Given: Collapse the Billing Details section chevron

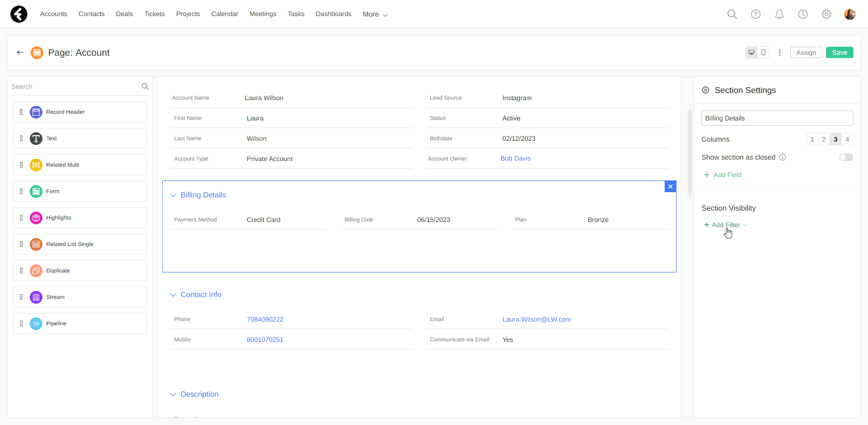Looking at the screenshot, I should point(173,195).
